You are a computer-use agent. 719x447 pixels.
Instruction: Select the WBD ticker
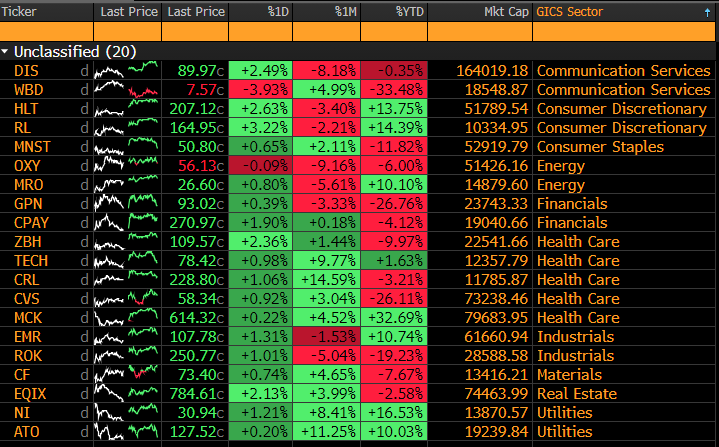tap(28, 89)
